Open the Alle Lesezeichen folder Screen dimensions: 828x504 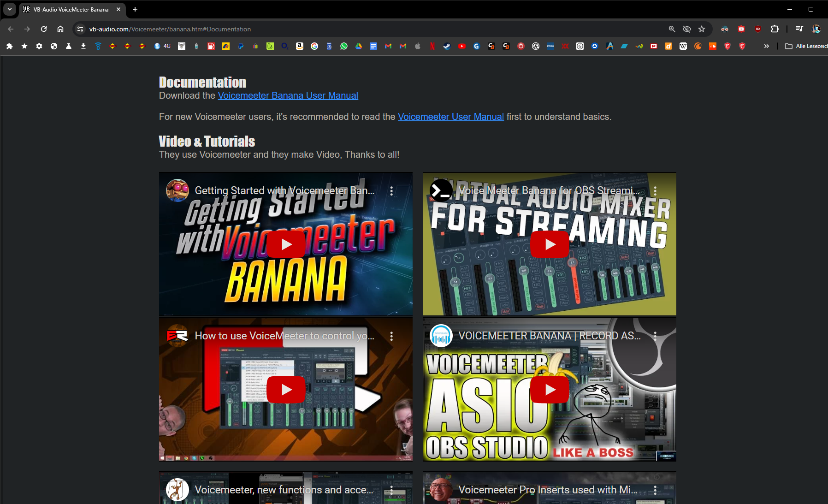(x=806, y=46)
